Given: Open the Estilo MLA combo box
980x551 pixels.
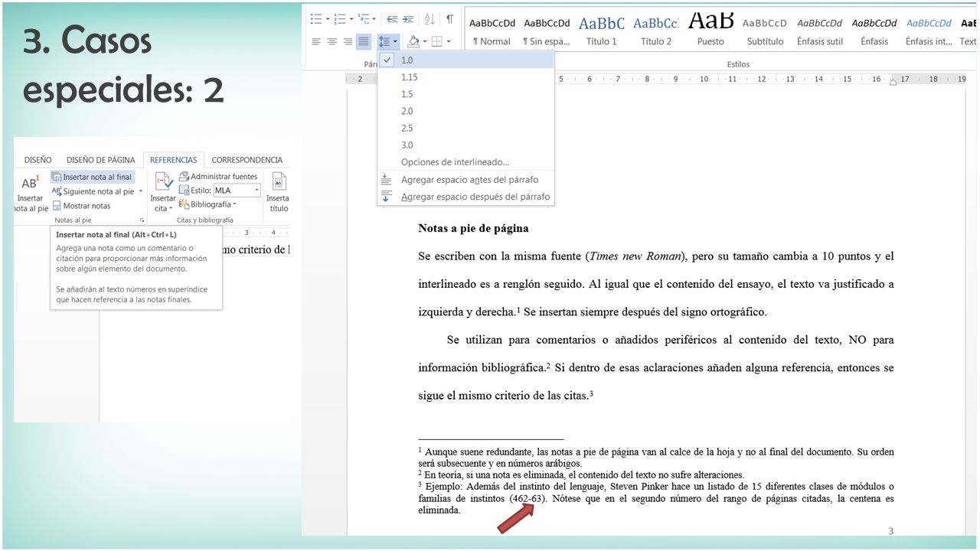Looking at the screenshot, I should [x=237, y=191].
